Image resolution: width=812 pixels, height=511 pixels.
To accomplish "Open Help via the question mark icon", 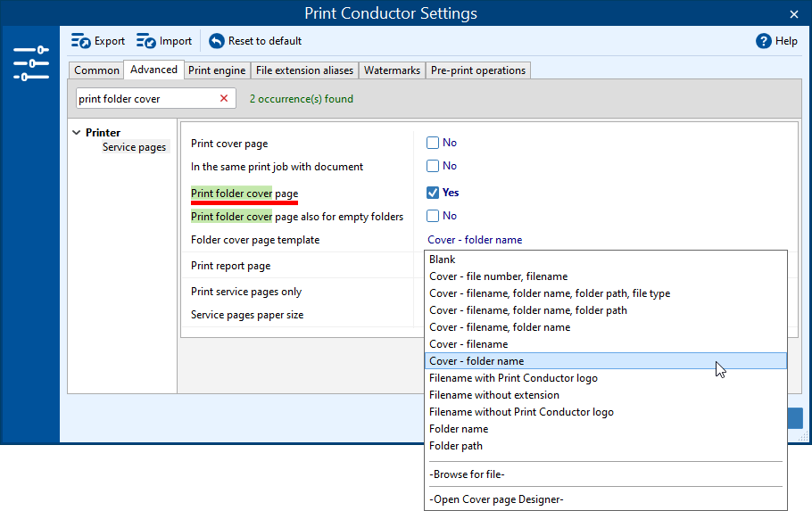I will (x=763, y=41).
